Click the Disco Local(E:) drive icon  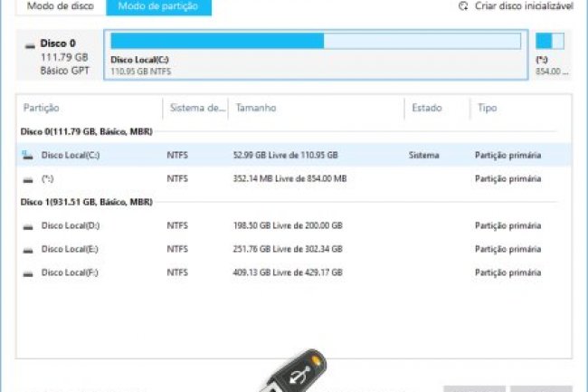[x=27, y=249]
